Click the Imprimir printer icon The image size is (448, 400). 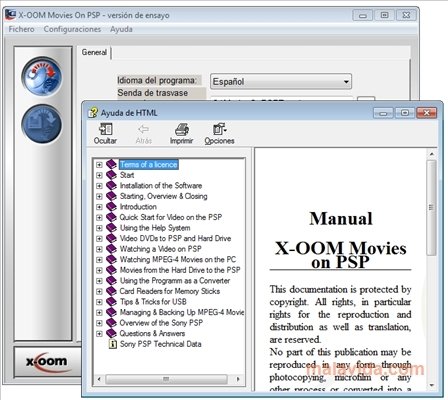point(182,129)
